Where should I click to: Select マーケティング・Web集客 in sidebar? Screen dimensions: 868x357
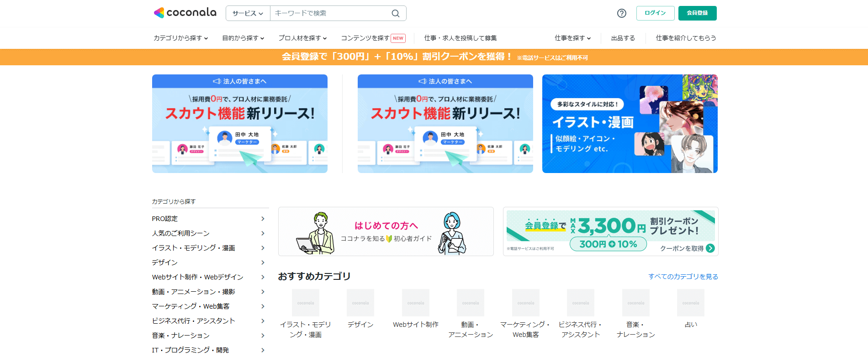pyautogui.click(x=191, y=306)
